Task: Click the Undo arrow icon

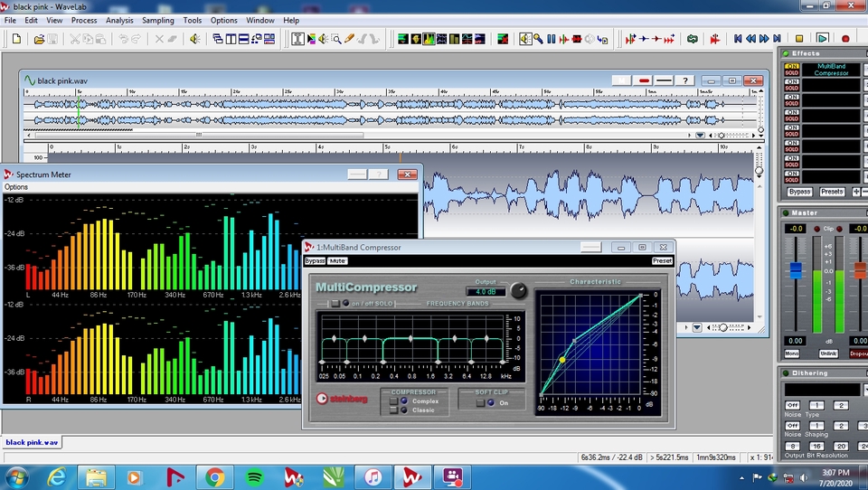Action: click(123, 39)
